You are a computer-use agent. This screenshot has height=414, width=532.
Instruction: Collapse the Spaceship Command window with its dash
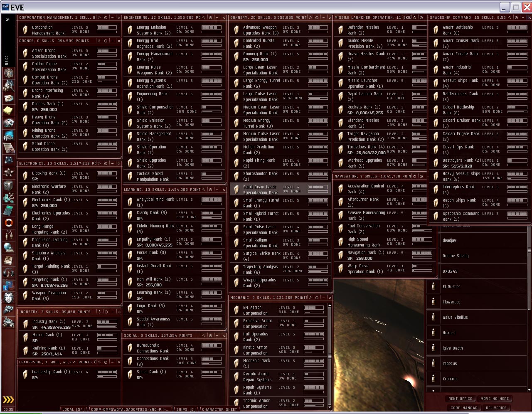pos(523,17)
